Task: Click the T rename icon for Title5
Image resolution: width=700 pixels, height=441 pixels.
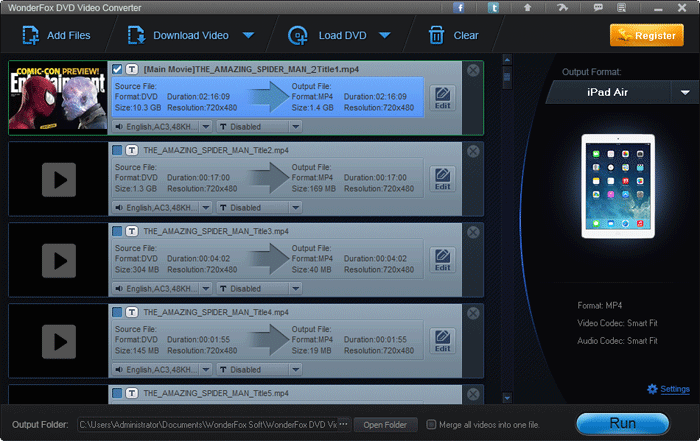Action: (x=132, y=393)
